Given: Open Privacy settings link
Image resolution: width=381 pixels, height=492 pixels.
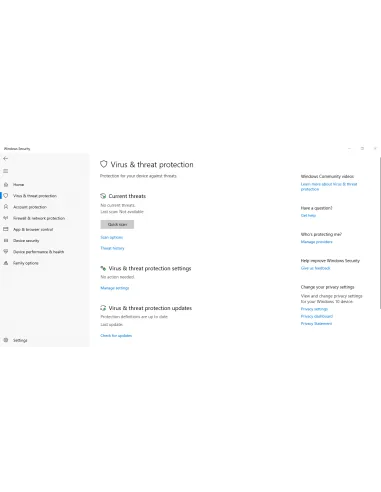Looking at the screenshot, I should (x=314, y=309).
